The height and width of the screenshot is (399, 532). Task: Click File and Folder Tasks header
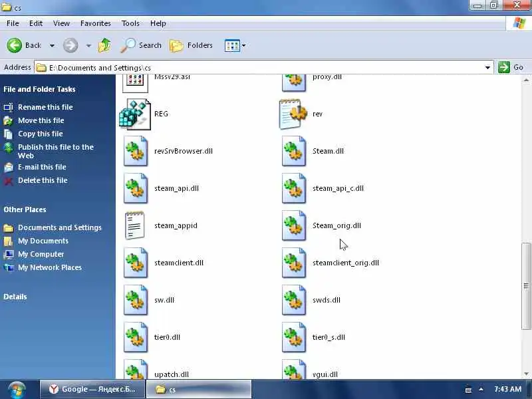point(39,89)
